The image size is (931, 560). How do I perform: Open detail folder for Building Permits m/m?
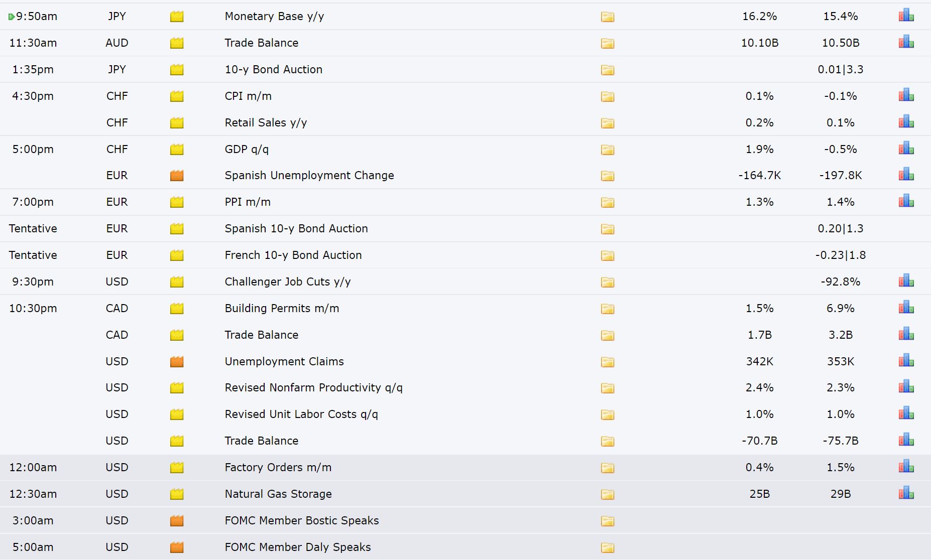(608, 309)
